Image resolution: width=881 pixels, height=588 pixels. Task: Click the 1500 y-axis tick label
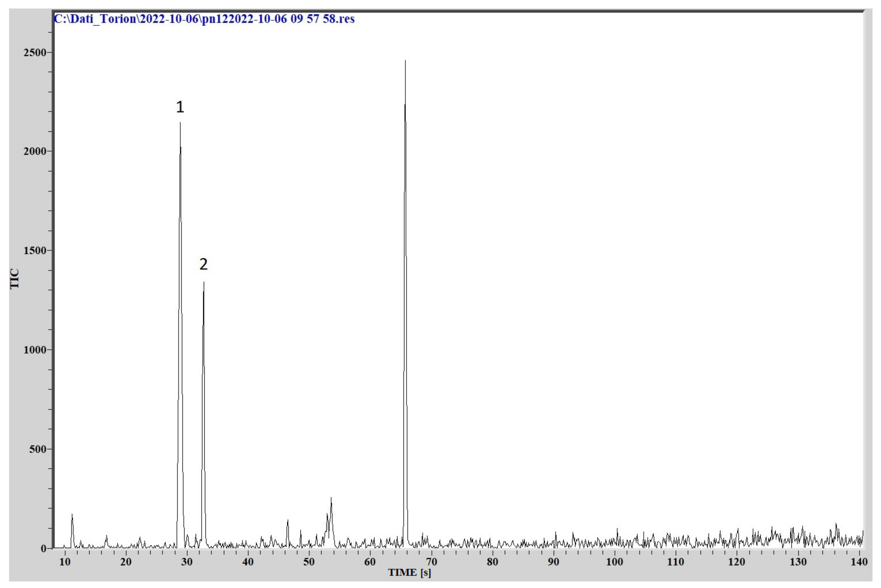point(35,250)
